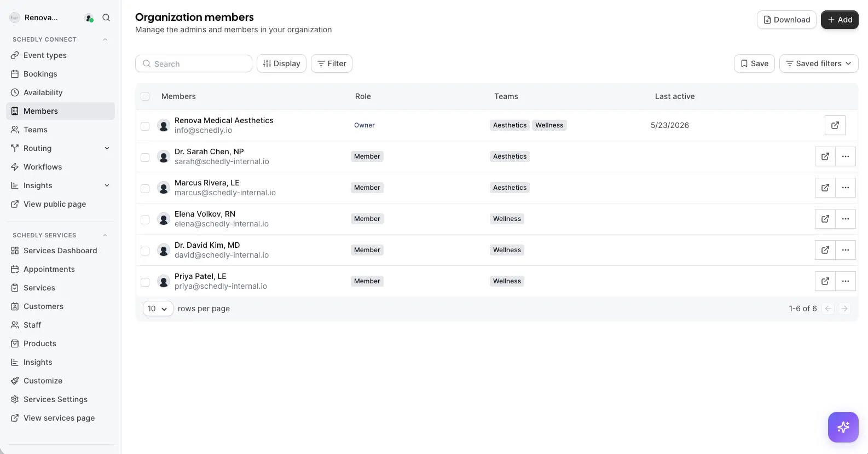
Task: Expand the Routing submenu
Action: [107, 148]
